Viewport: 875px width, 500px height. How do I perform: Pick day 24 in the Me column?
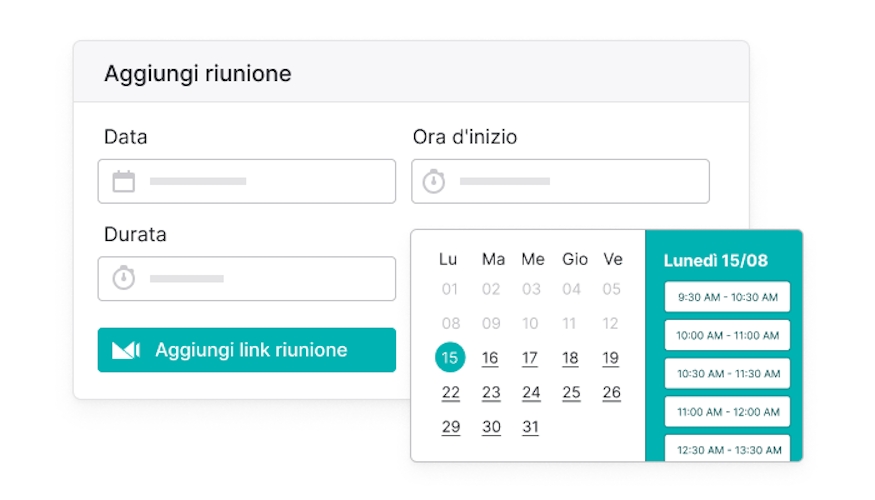point(530,392)
